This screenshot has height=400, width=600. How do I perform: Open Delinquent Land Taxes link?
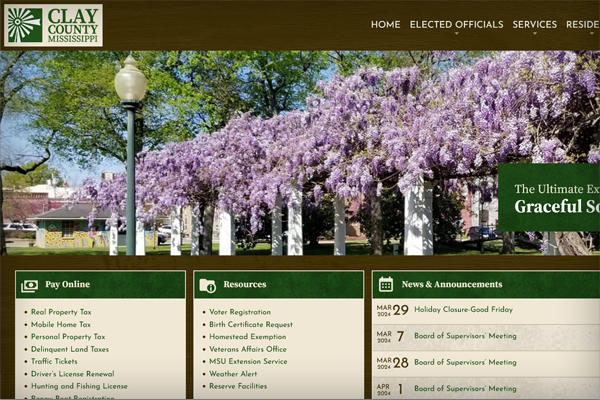click(70, 349)
